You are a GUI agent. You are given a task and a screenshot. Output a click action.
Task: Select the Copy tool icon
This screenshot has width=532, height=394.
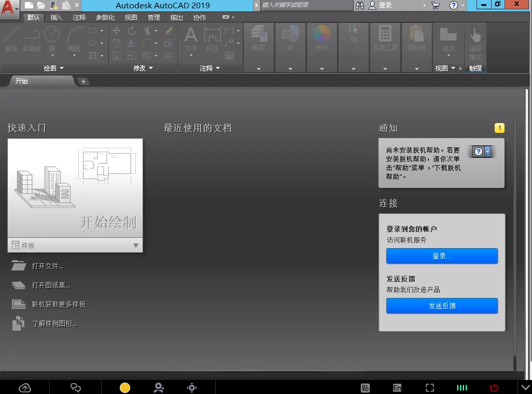(116, 43)
